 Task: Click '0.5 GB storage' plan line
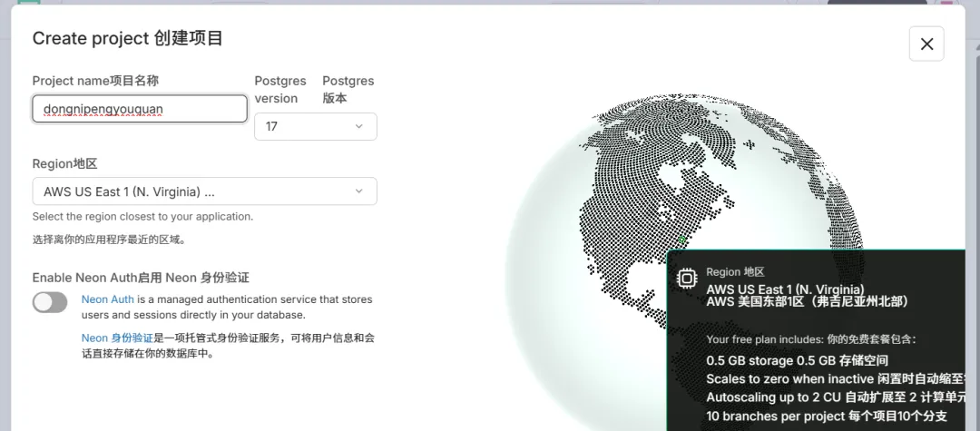coord(797,360)
